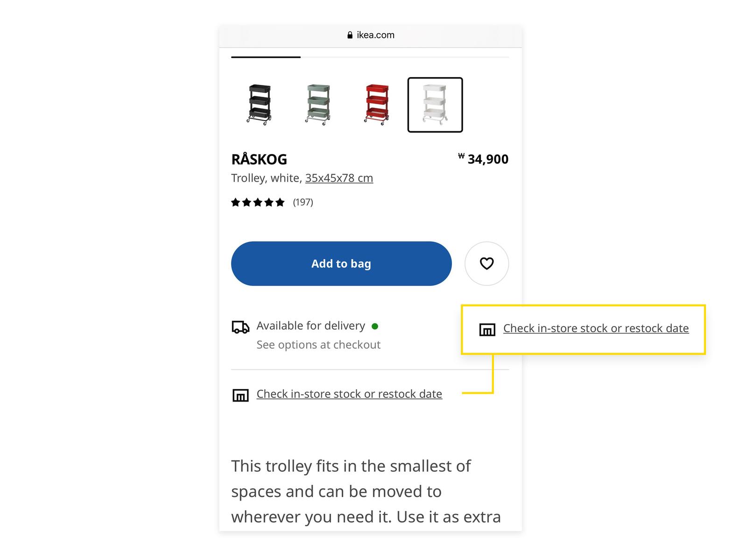Click the green availability dot
The image size is (747, 560).
pyautogui.click(x=375, y=326)
